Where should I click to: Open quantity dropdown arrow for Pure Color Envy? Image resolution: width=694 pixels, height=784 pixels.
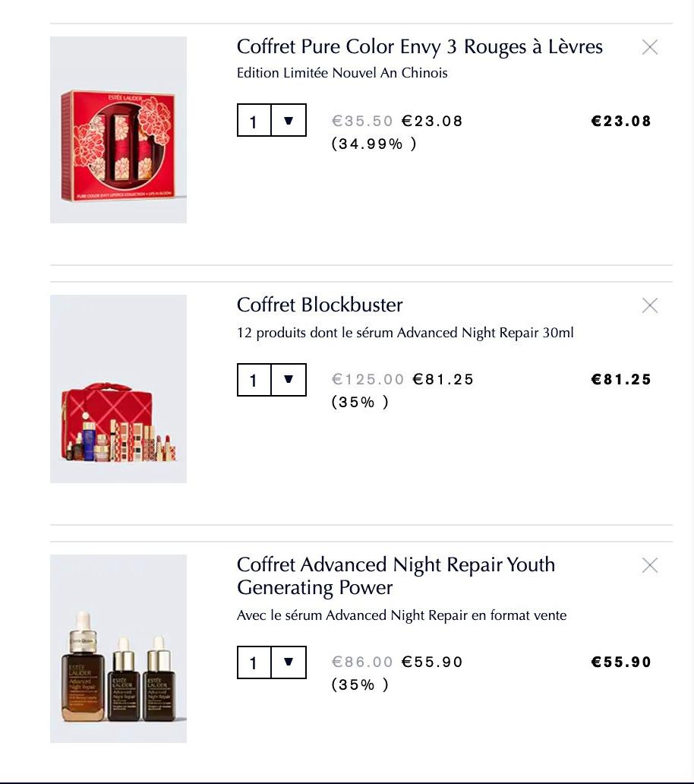pyautogui.click(x=289, y=120)
